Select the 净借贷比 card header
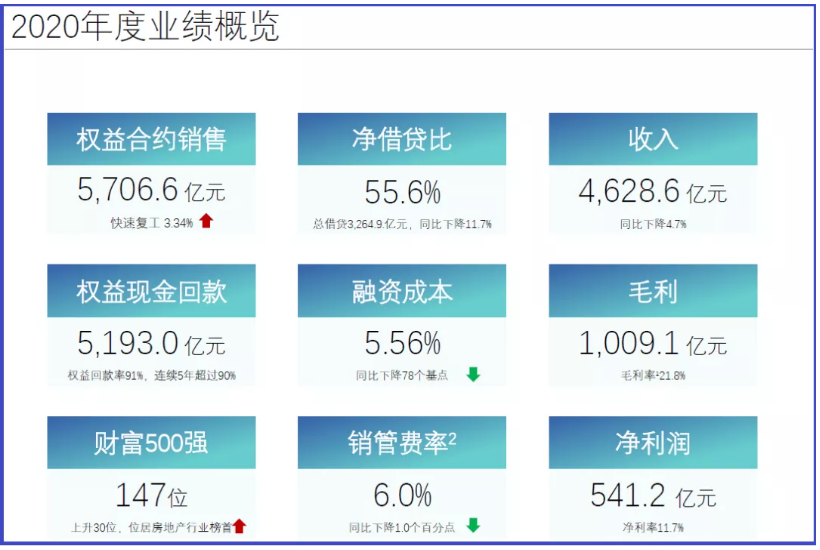This screenshot has height=550, width=820. pyautogui.click(x=402, y=139)
